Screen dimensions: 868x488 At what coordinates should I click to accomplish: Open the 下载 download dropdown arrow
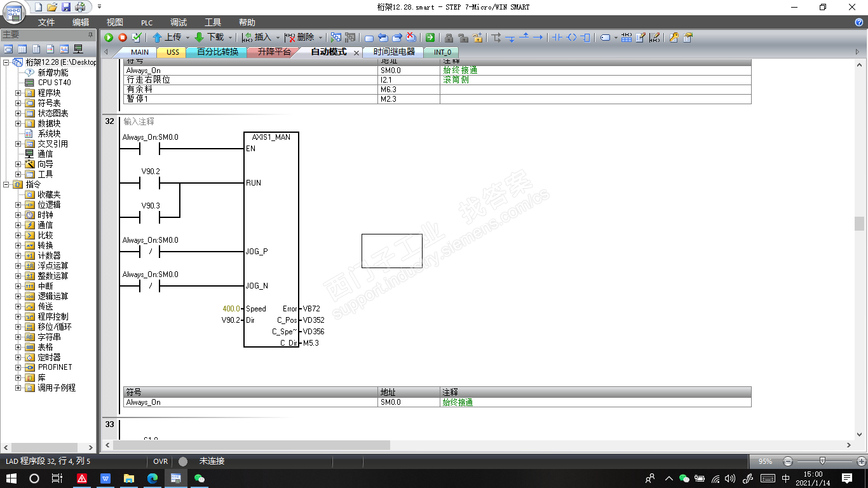[x=230, y=37]
